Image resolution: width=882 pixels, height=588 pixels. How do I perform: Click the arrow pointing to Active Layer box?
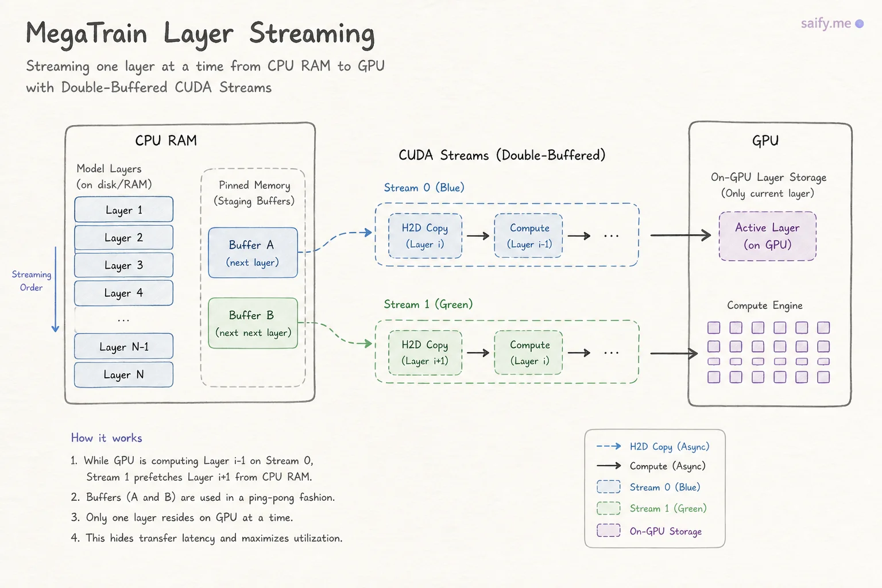[x=680, y=235]
